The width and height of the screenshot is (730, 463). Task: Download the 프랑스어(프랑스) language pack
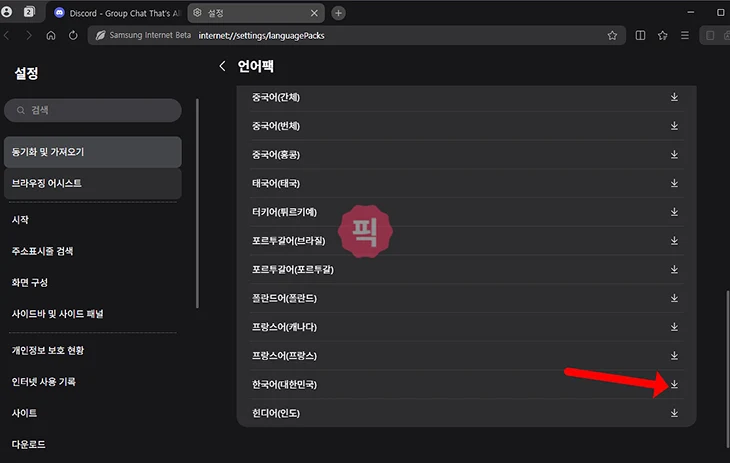(x=674, y=356)
